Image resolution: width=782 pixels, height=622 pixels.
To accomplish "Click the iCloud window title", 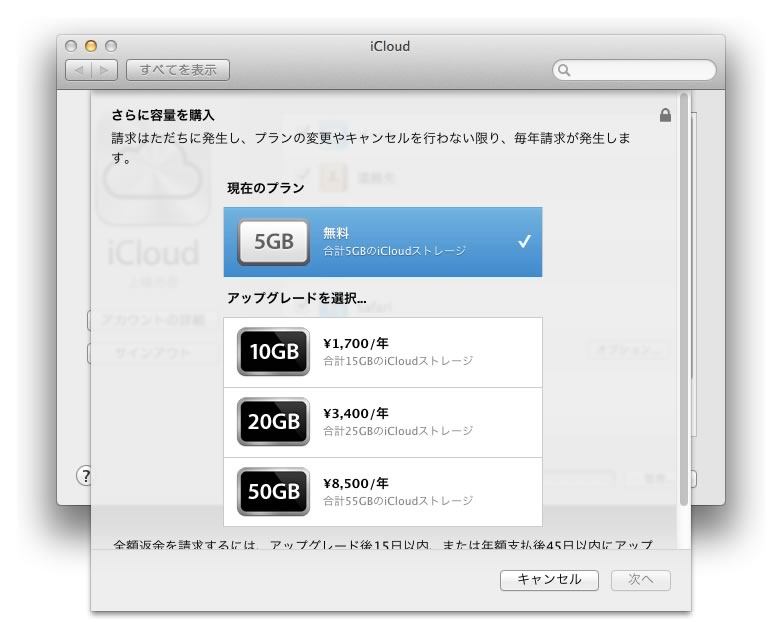I will 390,46.
